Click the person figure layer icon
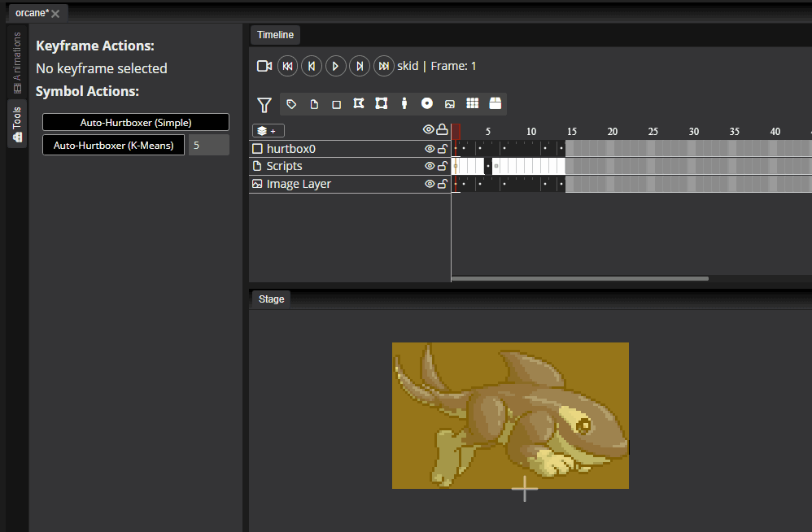 tap(404, 104)
